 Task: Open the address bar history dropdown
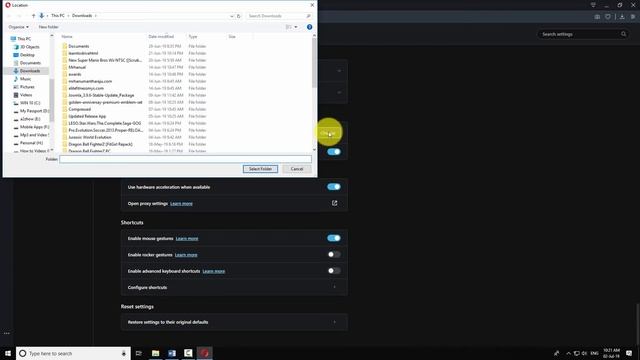[231, 16]
